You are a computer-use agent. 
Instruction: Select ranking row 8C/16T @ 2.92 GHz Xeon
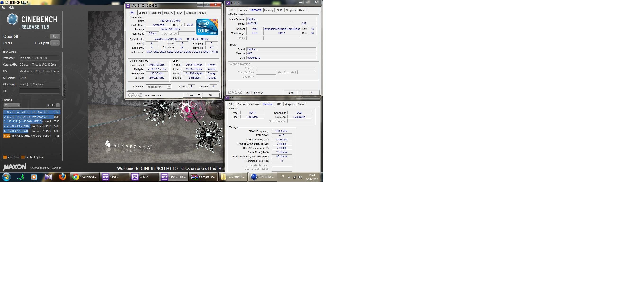pyautogui.click(x=32, y=117)
